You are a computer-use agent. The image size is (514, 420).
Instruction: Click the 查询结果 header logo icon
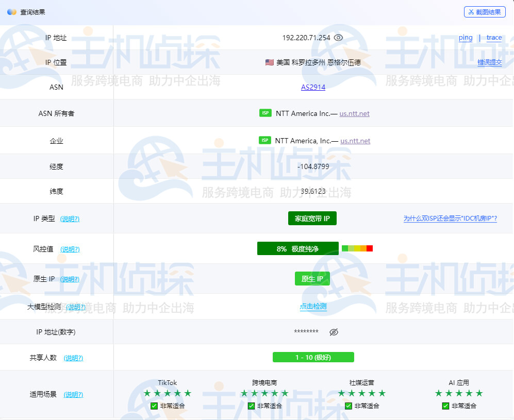tap(11, 12)
